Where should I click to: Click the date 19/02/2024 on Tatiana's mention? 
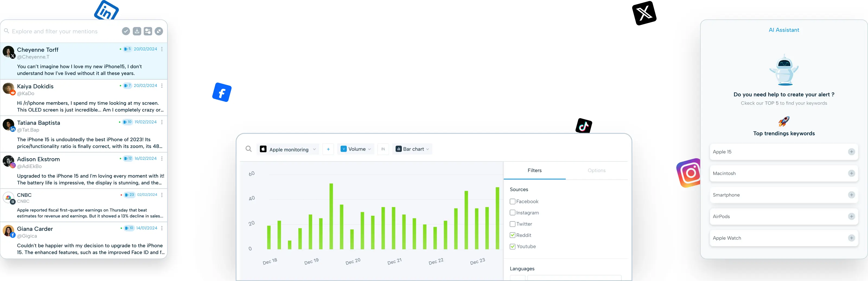tap(146, 122)
